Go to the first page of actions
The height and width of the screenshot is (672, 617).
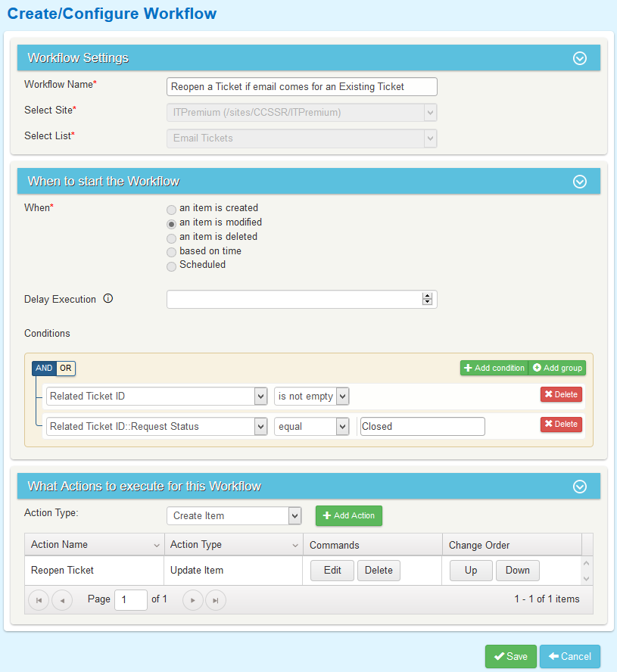pos(38,600)
